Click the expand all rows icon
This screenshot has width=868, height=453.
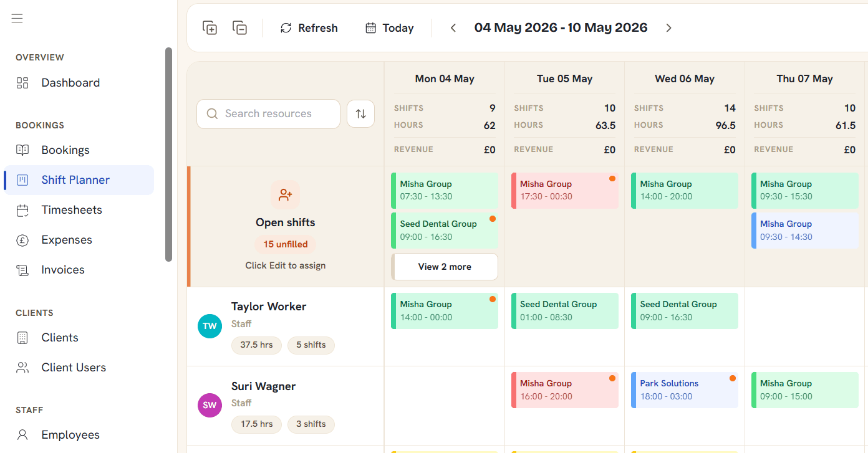210,28
